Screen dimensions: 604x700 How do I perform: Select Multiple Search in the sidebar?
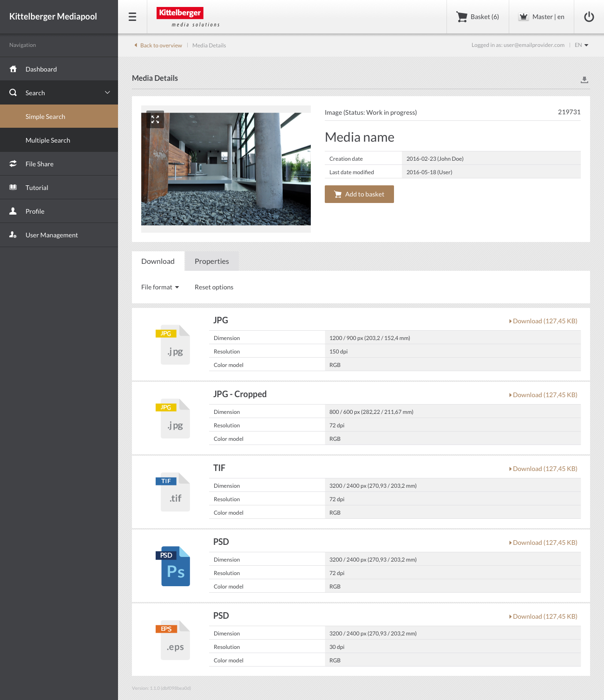48,140
